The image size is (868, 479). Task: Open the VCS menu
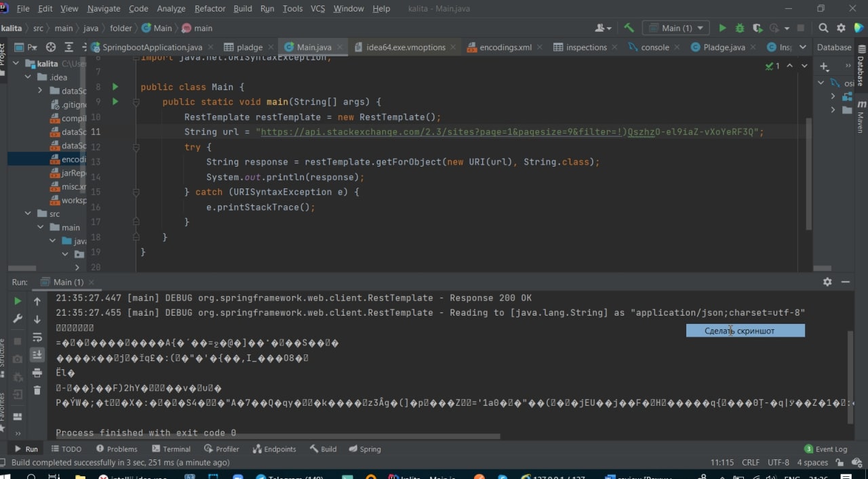[x=318, y=8]
